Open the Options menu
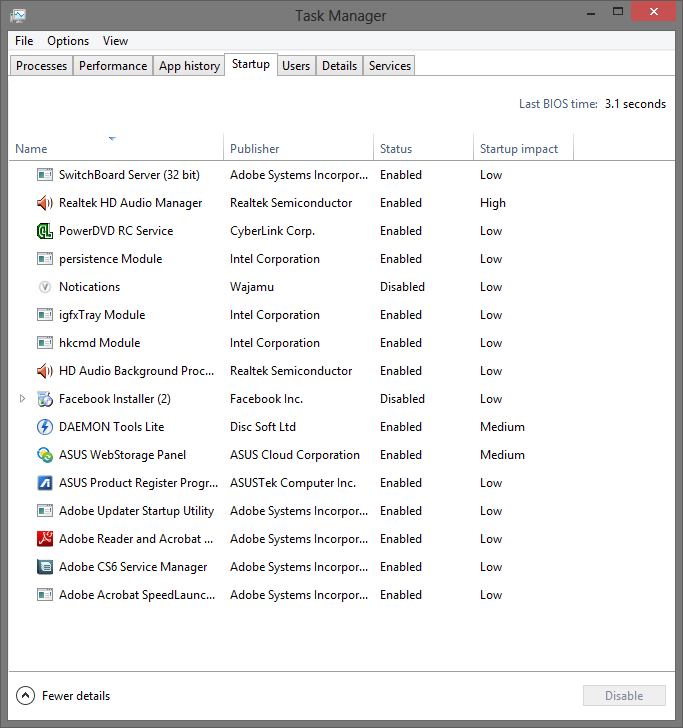The image size is (683, 728). [68, 41]
